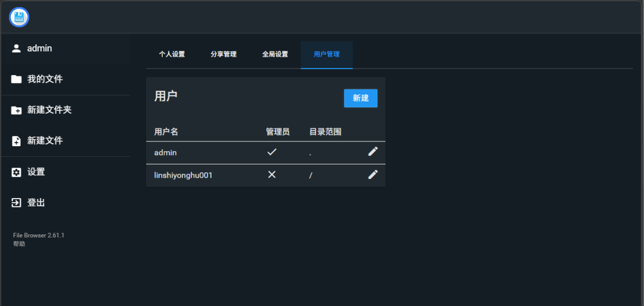Open 我的文件 folder icon in sidebar

[x=16, y=79]
